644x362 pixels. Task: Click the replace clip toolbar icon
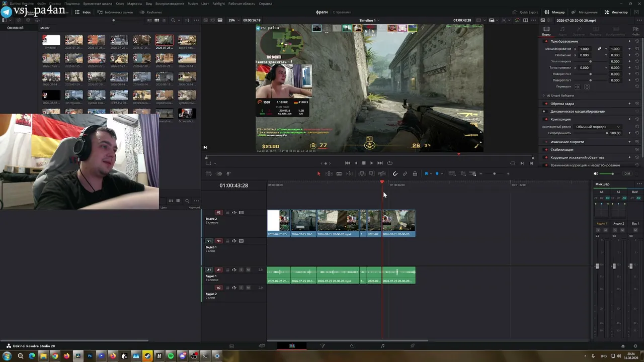(381, 174)
